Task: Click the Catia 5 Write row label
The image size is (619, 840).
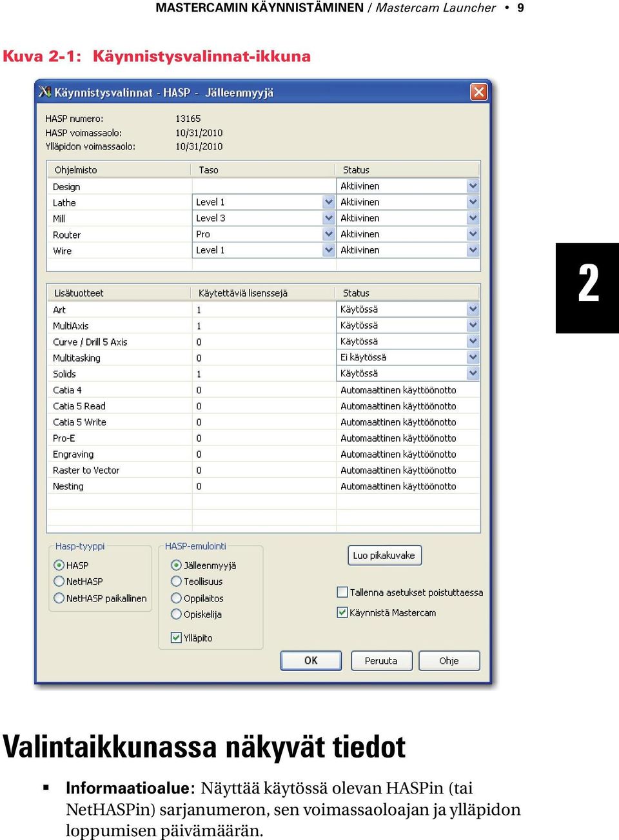Action: [79, 422]
